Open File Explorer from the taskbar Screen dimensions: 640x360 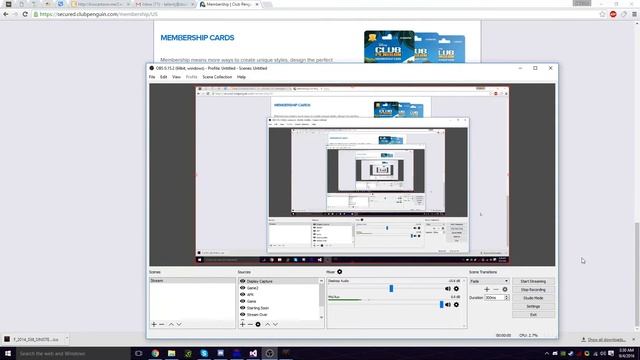(x=171, y=353)
